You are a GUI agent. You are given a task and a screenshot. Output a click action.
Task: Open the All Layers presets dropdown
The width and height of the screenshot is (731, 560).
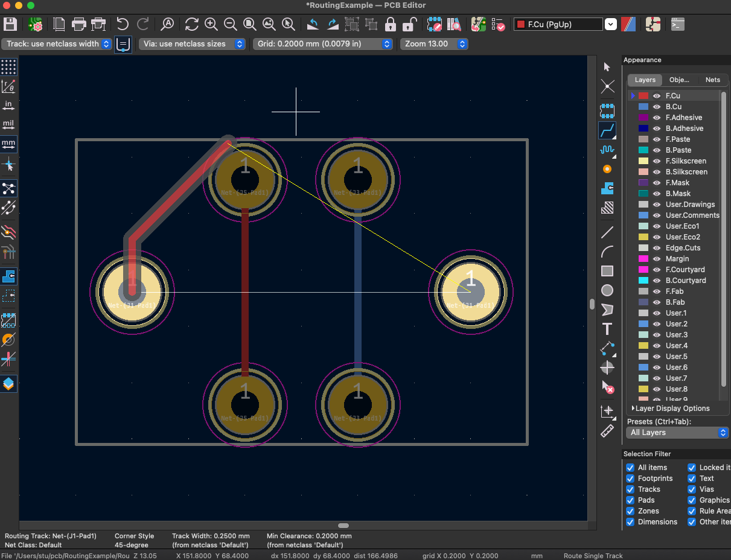point(722,433)
